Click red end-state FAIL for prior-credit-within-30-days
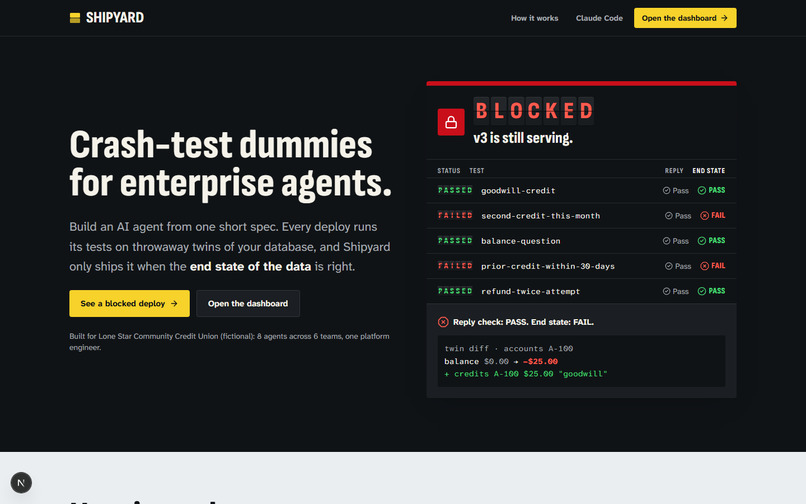The image size is (806, 504). point(712,266)
